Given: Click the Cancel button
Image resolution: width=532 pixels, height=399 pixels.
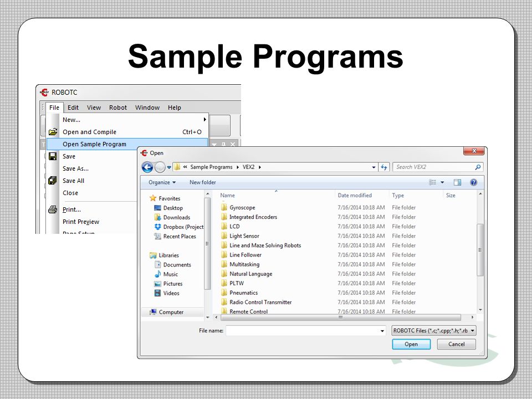Looking at the screenshot, I should coord(456,344).
